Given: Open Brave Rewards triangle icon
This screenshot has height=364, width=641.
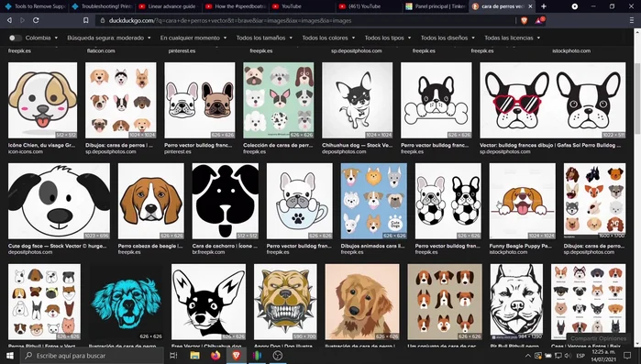Looking at the screenshot, I should tap(539, 20).
